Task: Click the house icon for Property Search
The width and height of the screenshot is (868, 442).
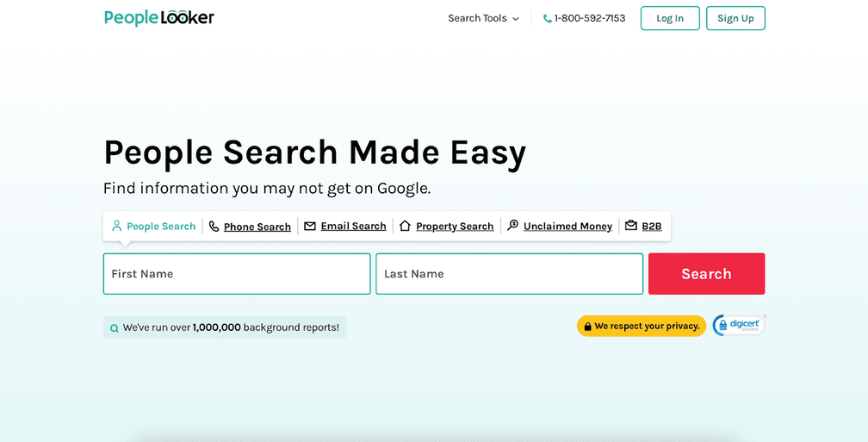Action: [405, 226]
